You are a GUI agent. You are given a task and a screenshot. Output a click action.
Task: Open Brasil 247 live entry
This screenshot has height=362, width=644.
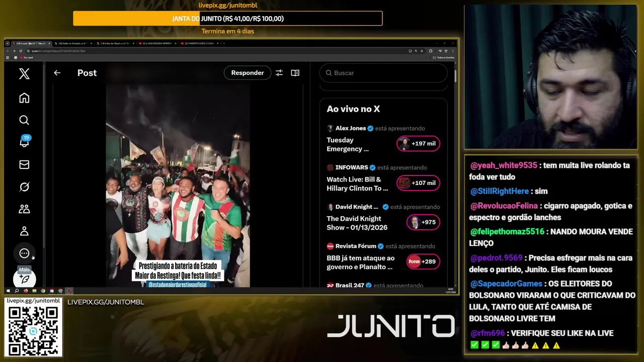click(383, 285)
